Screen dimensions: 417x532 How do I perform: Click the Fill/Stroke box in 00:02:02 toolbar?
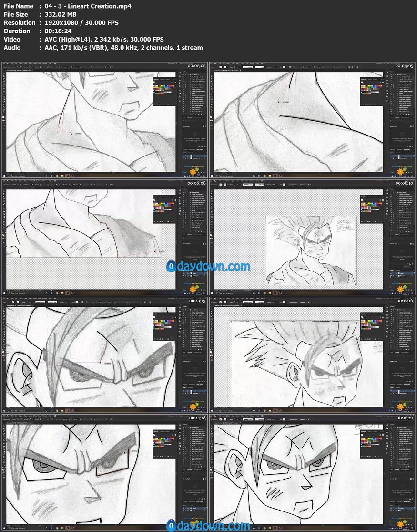3,117
